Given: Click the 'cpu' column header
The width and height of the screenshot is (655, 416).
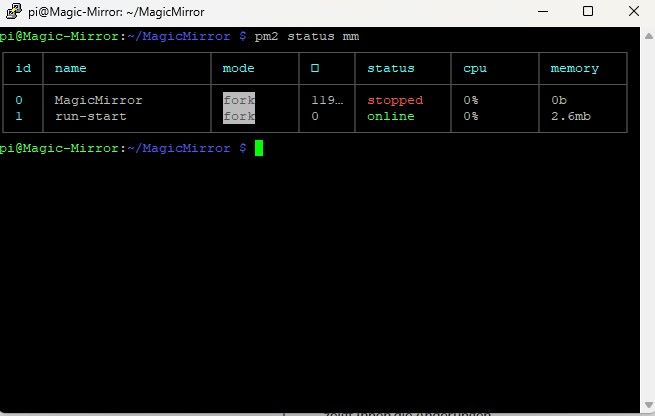Looking at the screenshot, I should (475, 69).
